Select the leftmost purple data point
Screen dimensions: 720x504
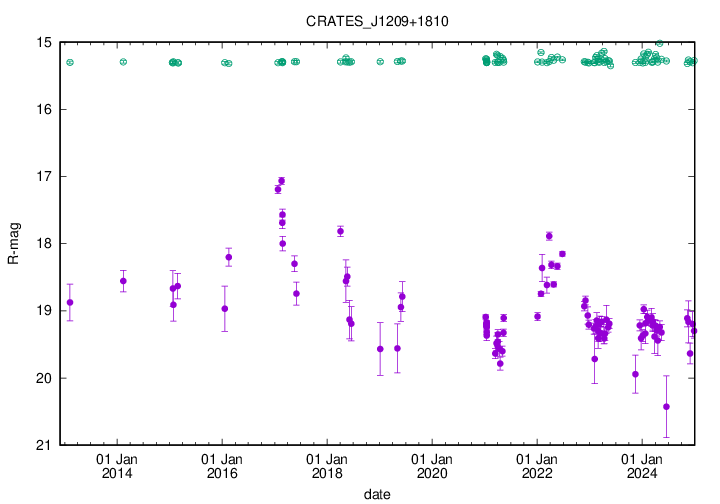70,302
